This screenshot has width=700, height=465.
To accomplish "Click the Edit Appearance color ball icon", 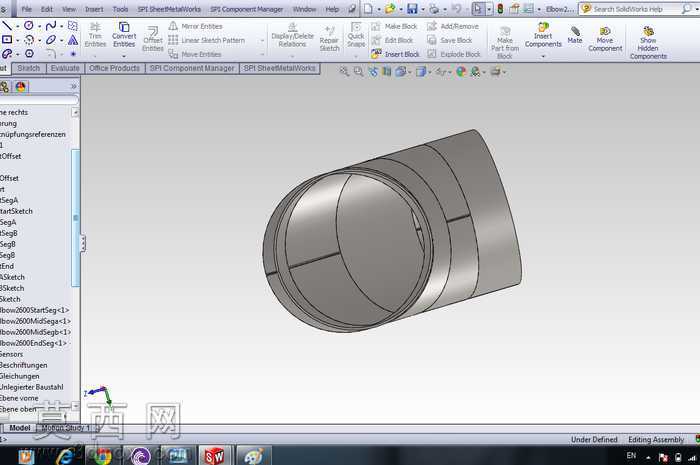I will [461, 71].
